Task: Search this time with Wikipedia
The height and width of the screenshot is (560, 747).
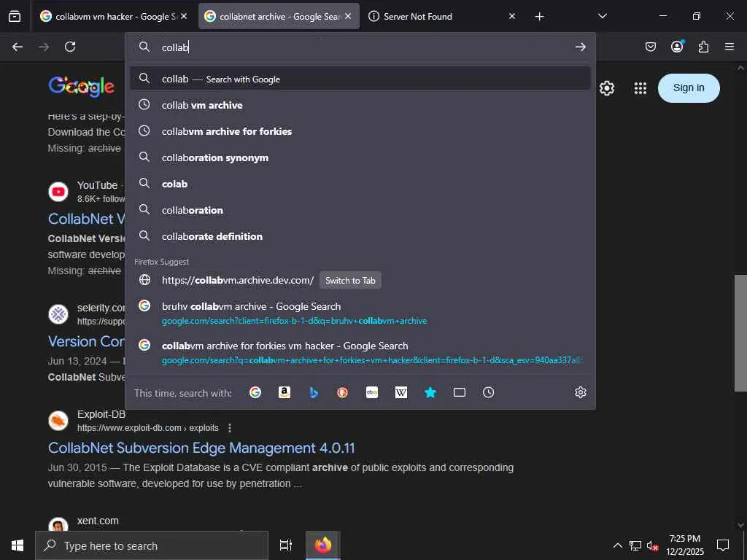Action: [x=401, y=392]
